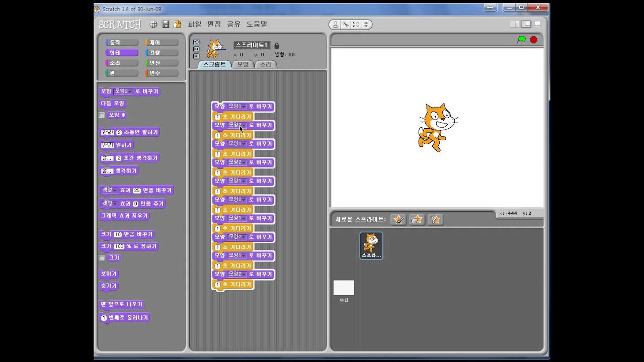Open the language globe menu

tap(153, 24)
